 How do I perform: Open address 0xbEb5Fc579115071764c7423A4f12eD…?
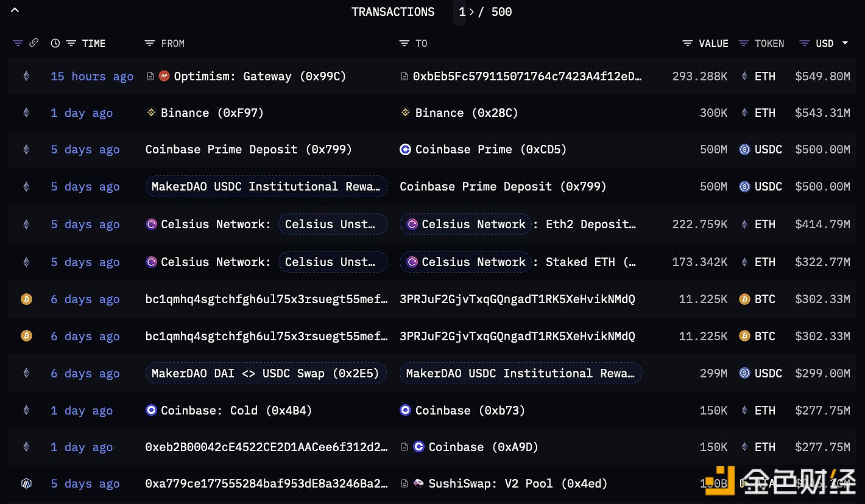click(x=528, y=76)
